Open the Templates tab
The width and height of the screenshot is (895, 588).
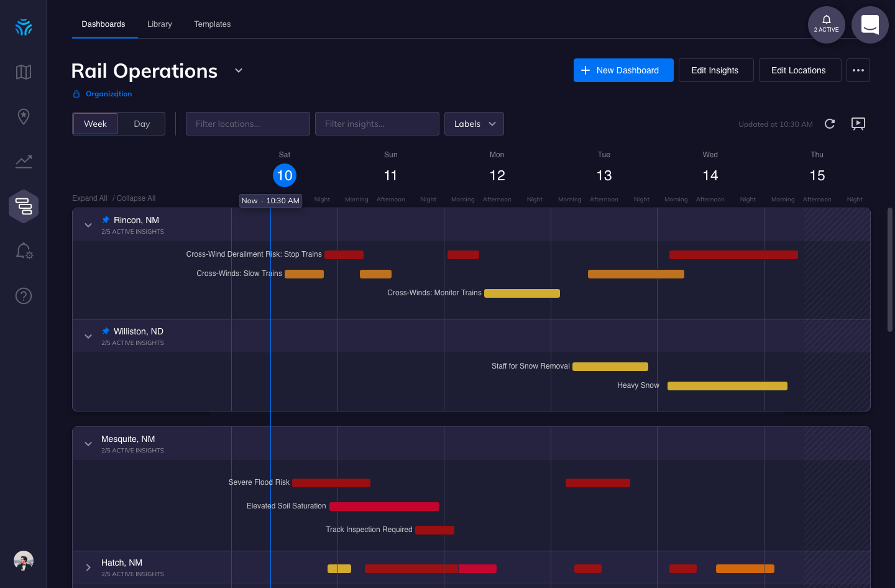coord(212,24)
